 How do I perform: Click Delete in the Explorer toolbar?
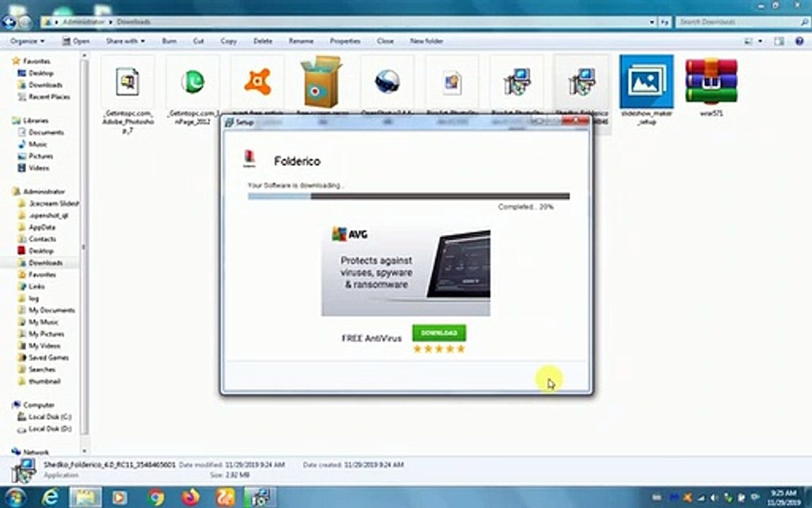262,41
